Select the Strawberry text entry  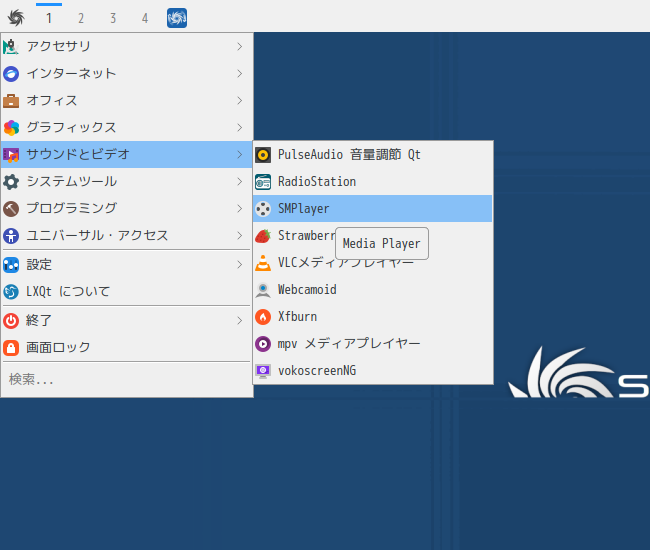pos(306,235)
